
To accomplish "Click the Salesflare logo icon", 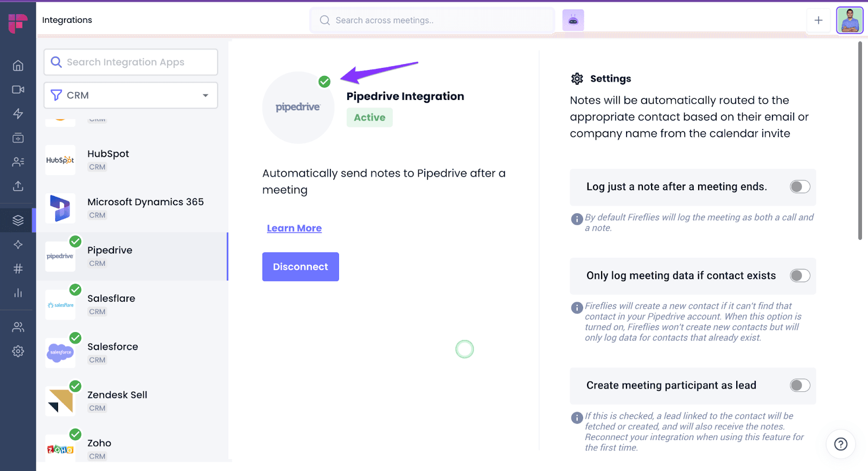I will (x=60, y=305).
